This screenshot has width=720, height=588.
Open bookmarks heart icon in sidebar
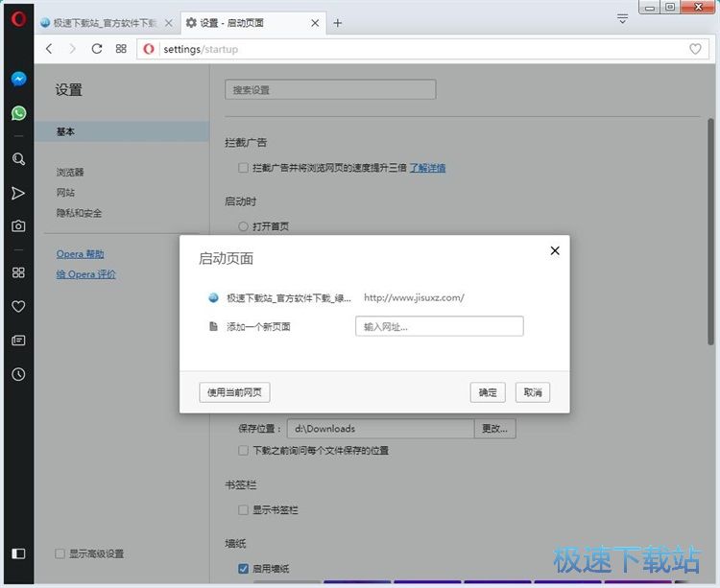point(18,306)
